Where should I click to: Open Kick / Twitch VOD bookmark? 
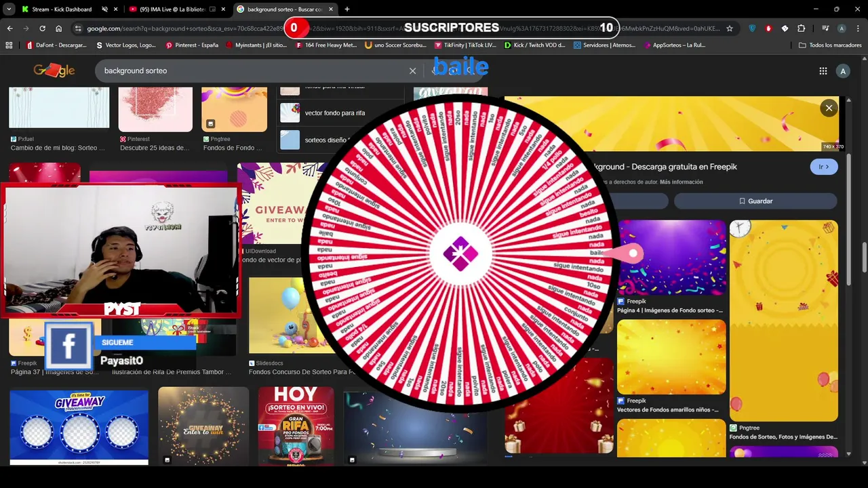click(535, 45)
